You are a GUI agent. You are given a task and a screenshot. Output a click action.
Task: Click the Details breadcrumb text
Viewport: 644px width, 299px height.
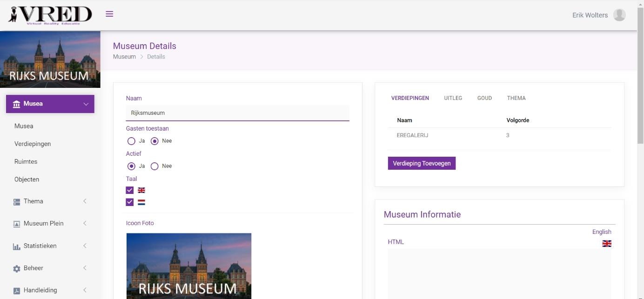[x=156, y=57]
